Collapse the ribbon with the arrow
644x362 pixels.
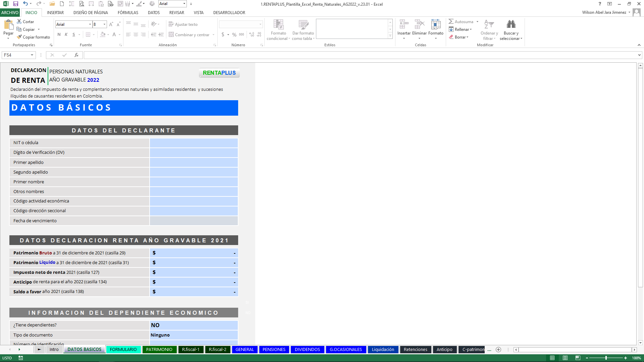pyautogui.click(x=639, y=45)
